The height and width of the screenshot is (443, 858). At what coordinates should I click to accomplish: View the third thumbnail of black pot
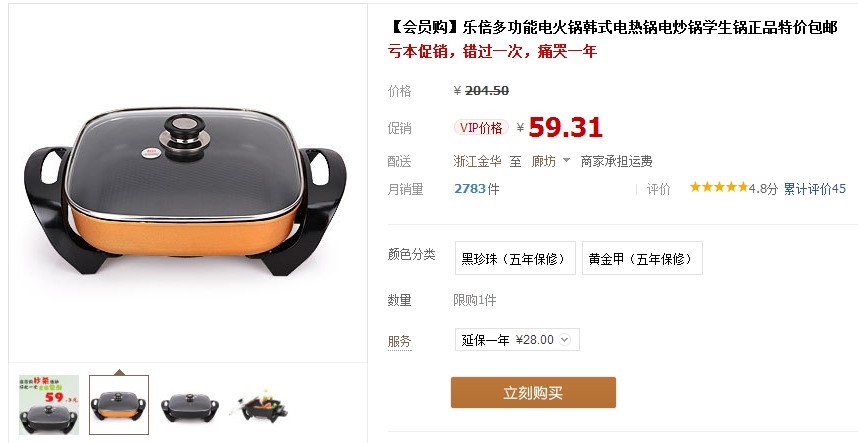(189, 406)
